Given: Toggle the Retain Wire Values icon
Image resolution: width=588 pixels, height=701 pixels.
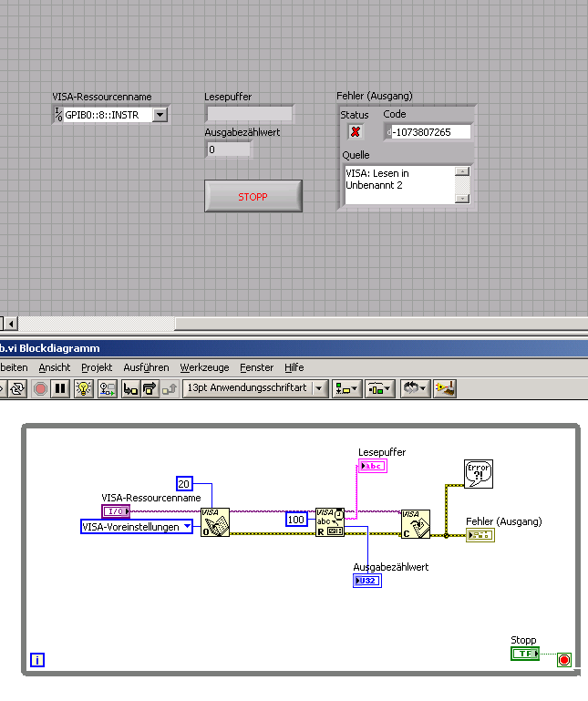Looking at the screenshot, I should coord(108,388).
